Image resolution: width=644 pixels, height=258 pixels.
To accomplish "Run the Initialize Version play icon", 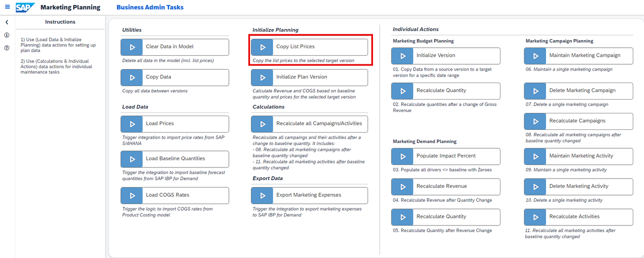I will [x=402, y=56].
